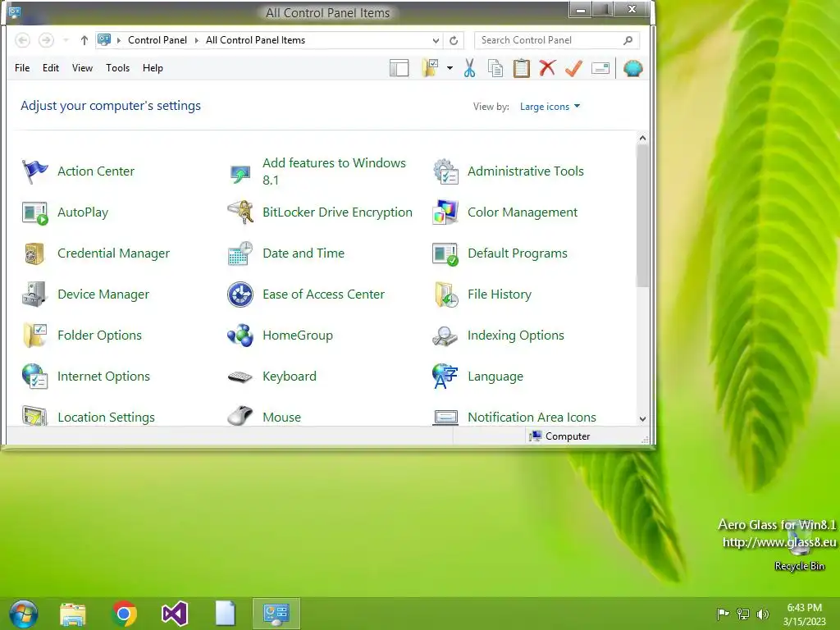The width and height of the screenshot is (840, 630).
Task: Click the vertical scrollbar thumb
Action: click(x=643, y=217)
